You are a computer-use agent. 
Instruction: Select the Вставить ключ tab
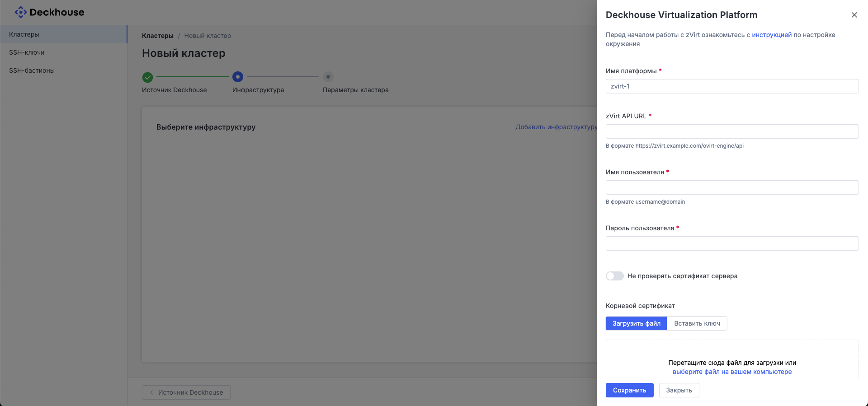(x=697, y=323)
